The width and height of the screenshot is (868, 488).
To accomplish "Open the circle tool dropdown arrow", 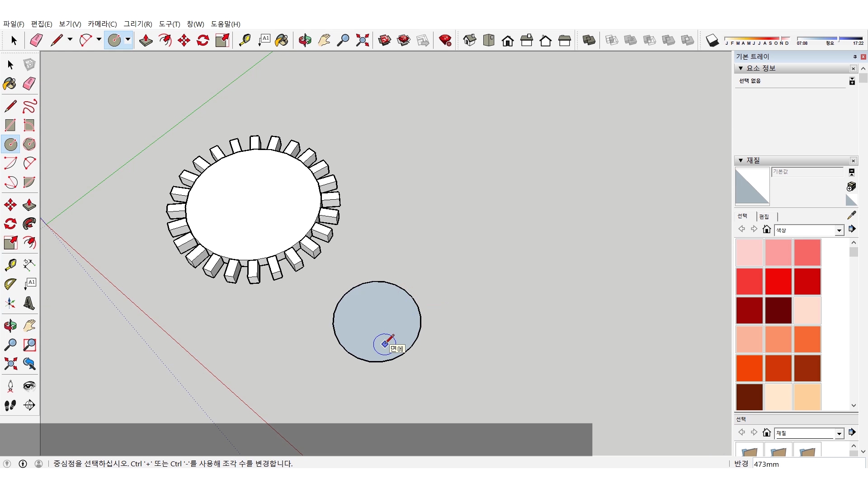I will pos(128,40).
